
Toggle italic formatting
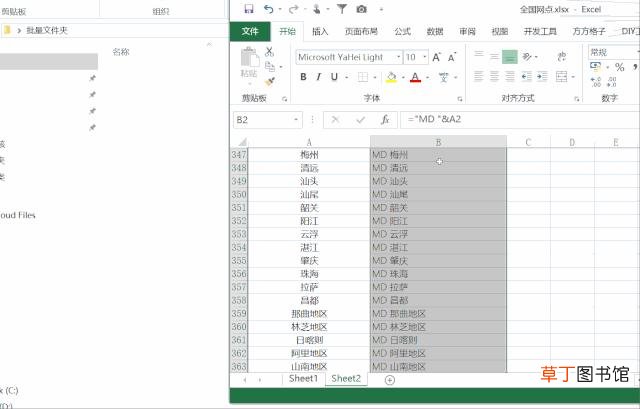pos(319,77)
